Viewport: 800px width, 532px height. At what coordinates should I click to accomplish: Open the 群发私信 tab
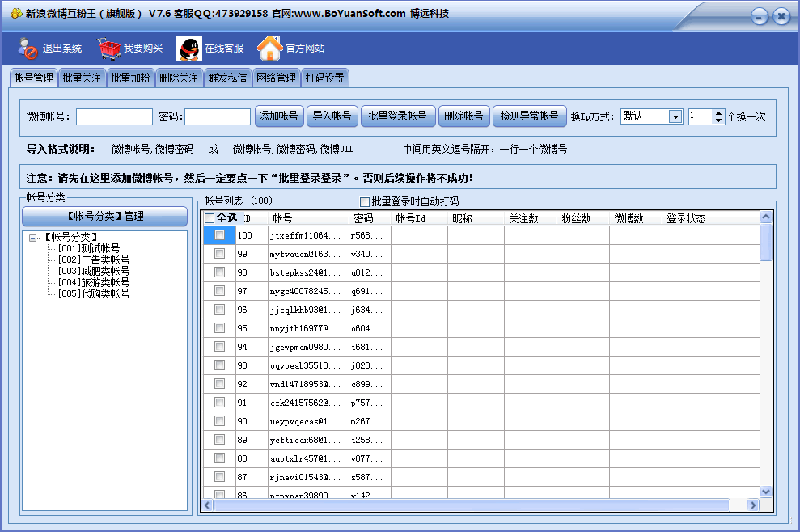227,78
